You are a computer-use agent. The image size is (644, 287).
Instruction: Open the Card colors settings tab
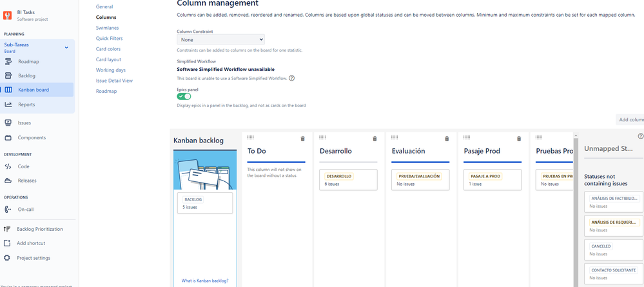[x=108, y=49]
